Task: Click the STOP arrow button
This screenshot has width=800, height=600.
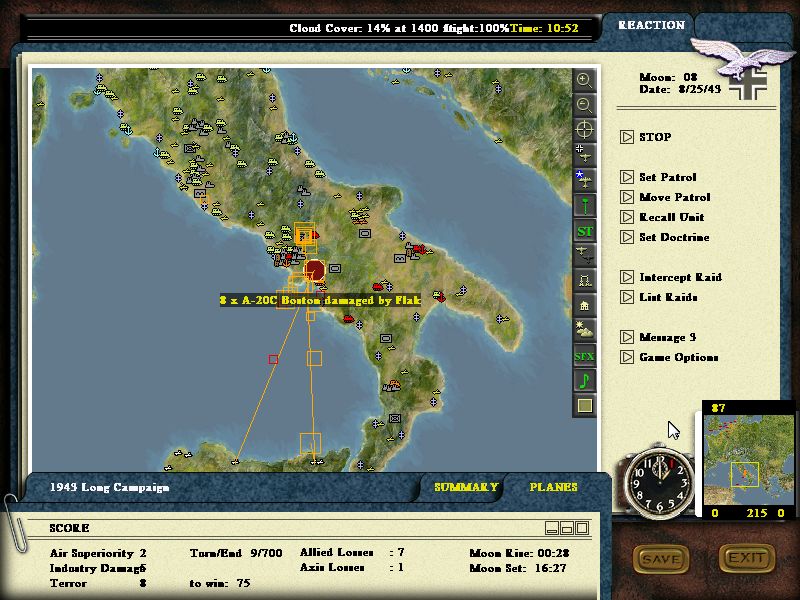Action: point(627,137)
